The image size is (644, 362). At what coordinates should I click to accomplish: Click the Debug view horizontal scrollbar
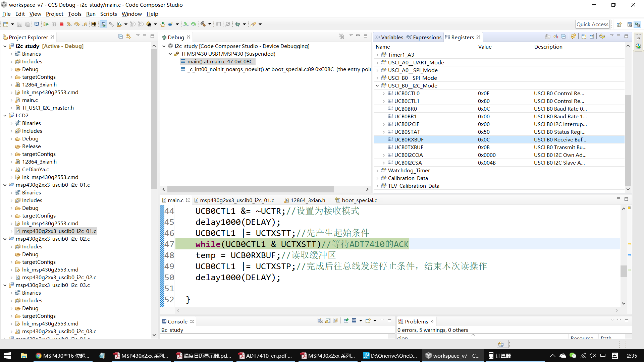250,189
